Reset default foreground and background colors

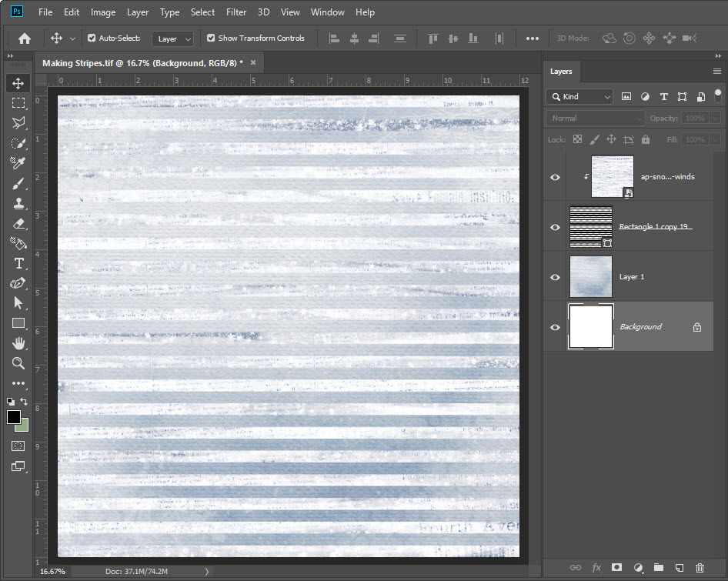(x=10, y=401)
